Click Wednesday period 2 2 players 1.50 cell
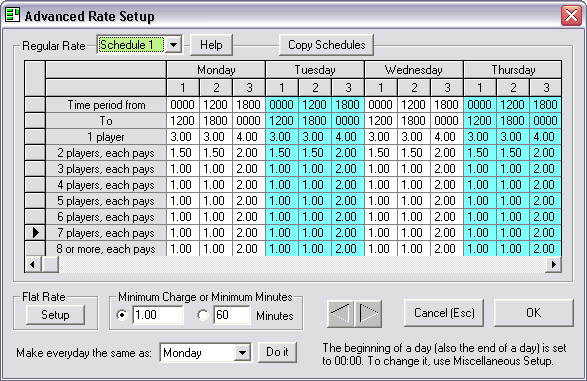The width and height of the screenshot is (587, 381). click(414, 153)
